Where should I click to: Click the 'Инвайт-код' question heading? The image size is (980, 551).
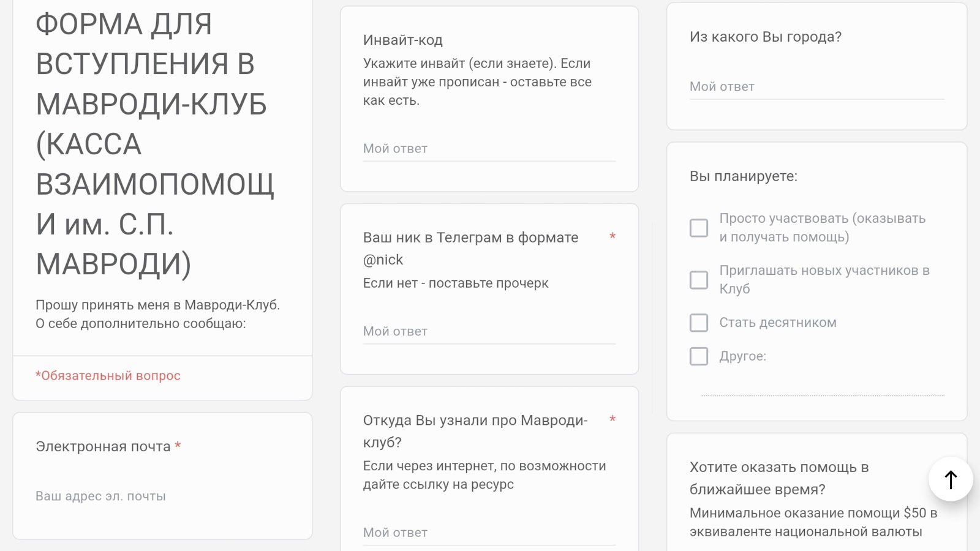pyautogui.click(x=403, y=40)
